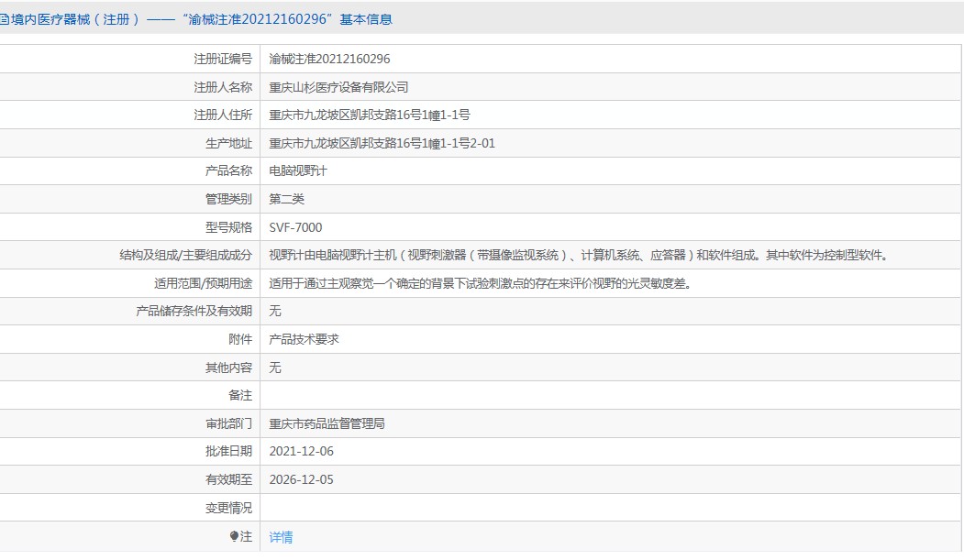Click the intended use description starting with 适用于
The image size is (964, 560).
coord(479,283)
